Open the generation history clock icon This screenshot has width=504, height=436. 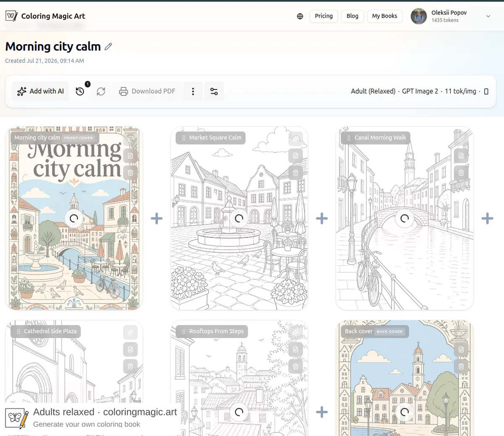click(x=80, y=91)
